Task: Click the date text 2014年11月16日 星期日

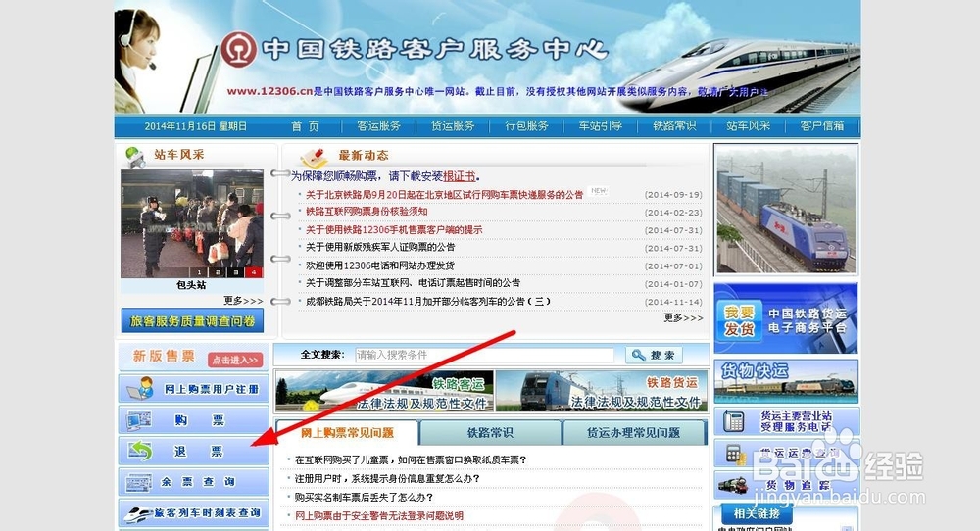Action: tap(196, 126)
